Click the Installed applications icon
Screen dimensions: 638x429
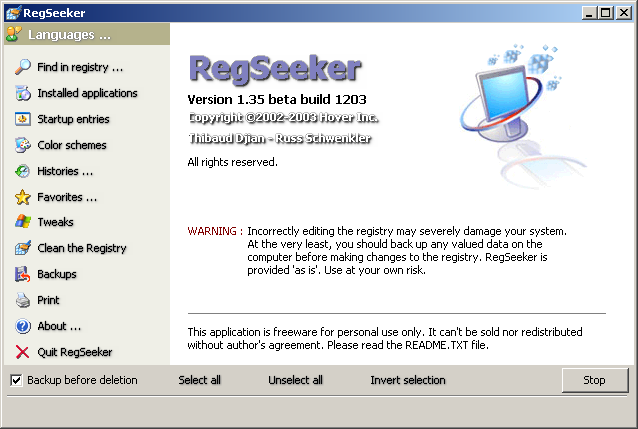tap(22, 93)
